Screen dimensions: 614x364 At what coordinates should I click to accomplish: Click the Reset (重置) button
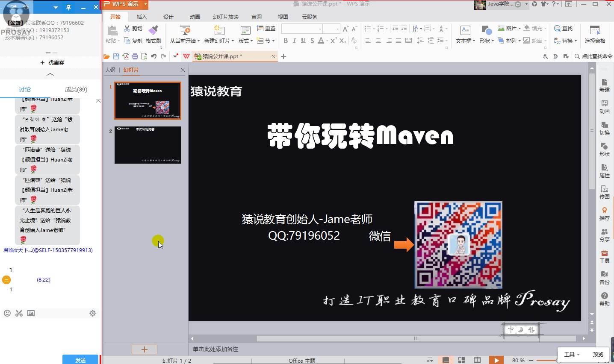pos(266,28)
